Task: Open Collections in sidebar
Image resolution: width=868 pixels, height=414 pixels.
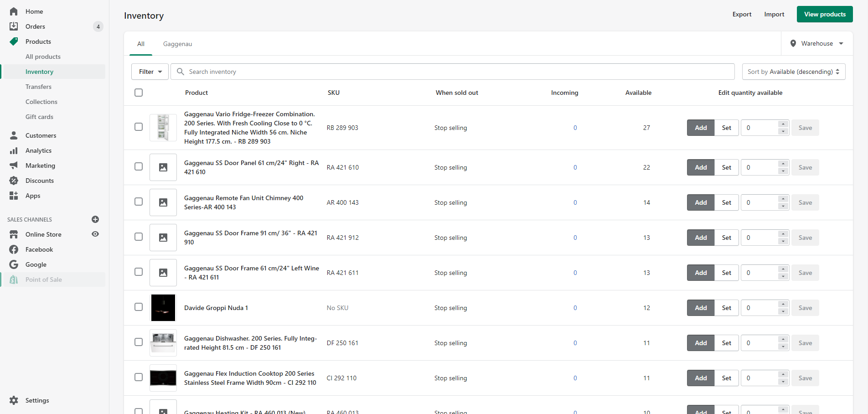Action: click(41, 102)
